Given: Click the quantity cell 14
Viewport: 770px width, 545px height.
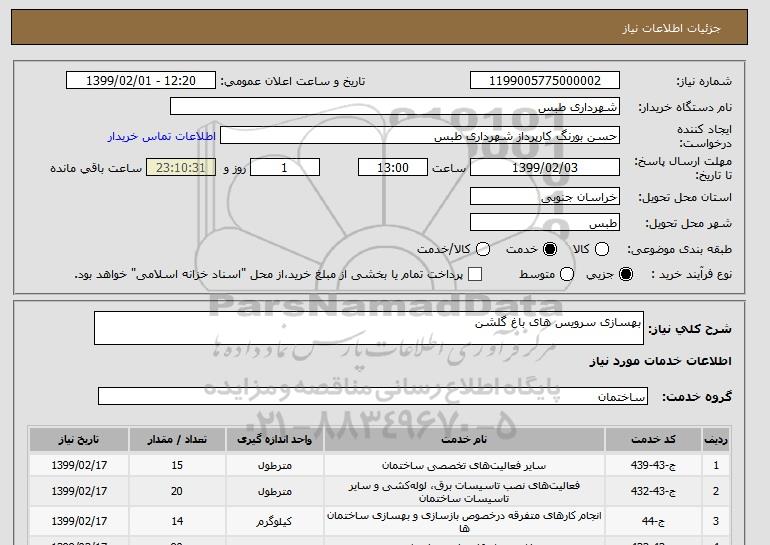Looking at the screenshot, I should 177,521.
